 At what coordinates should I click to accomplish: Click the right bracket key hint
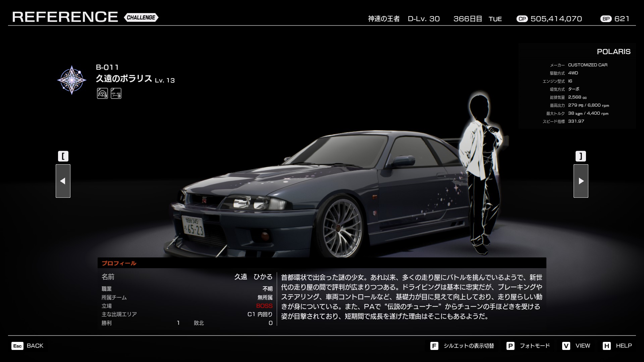click(581, 156)
